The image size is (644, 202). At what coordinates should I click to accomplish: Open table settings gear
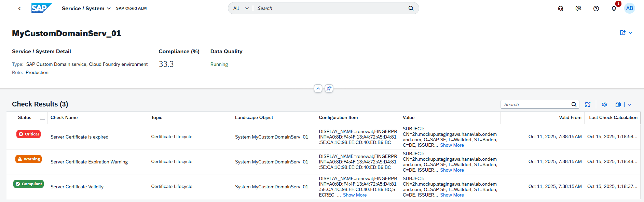pos(604,104)
